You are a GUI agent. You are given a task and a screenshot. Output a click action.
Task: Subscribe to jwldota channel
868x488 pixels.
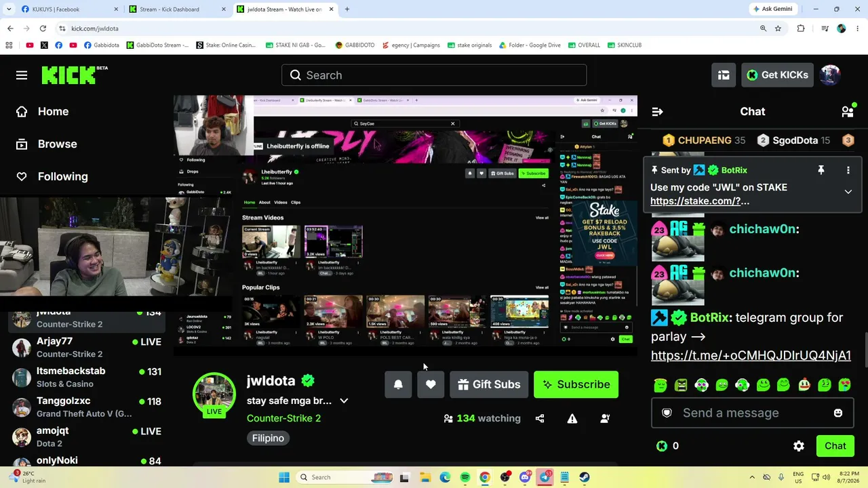(x=576, y=384)
